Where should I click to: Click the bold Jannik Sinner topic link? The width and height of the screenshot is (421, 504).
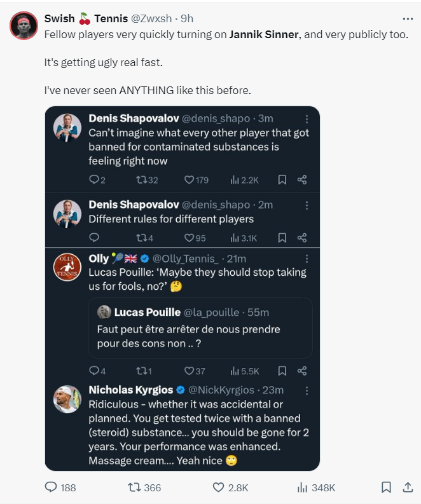coord(264,34)
